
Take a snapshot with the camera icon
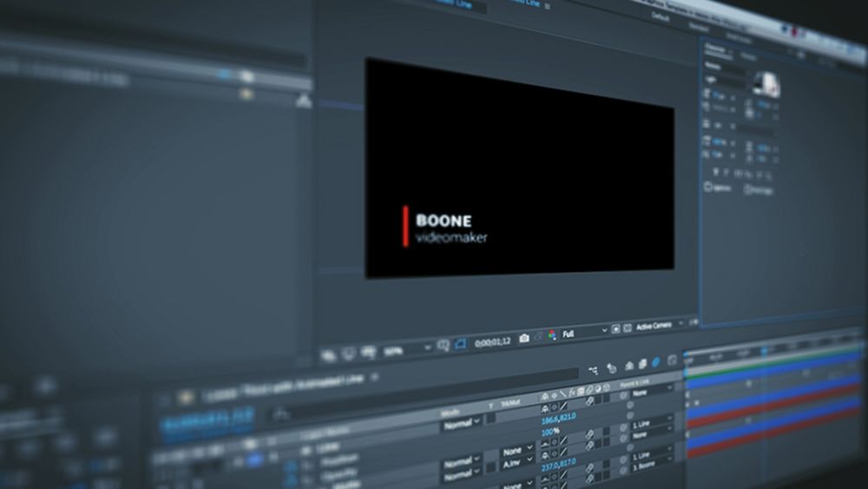[523, 338]
